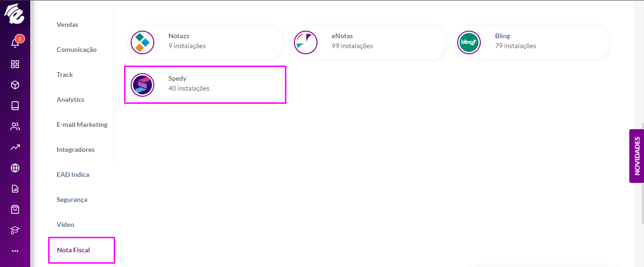Select the Vendas category

point(67,25)
